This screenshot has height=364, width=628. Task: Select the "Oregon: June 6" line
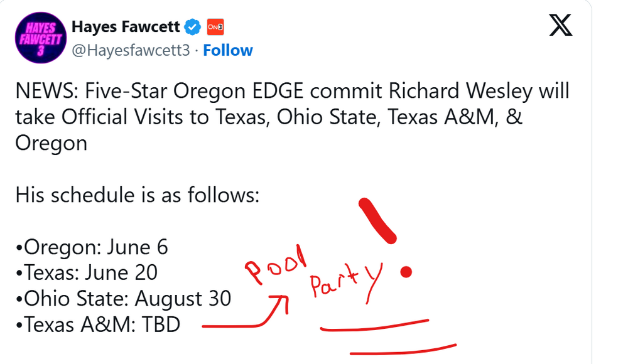pos(92,247)
